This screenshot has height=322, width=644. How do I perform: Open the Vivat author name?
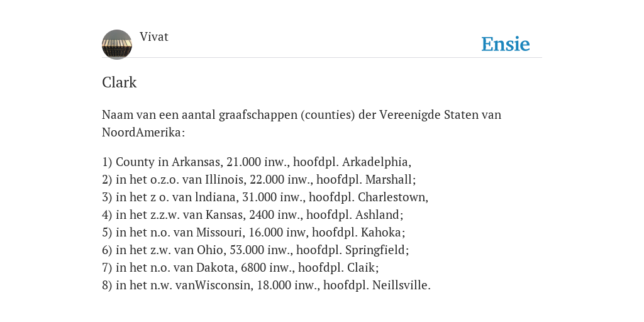[154, 37]
